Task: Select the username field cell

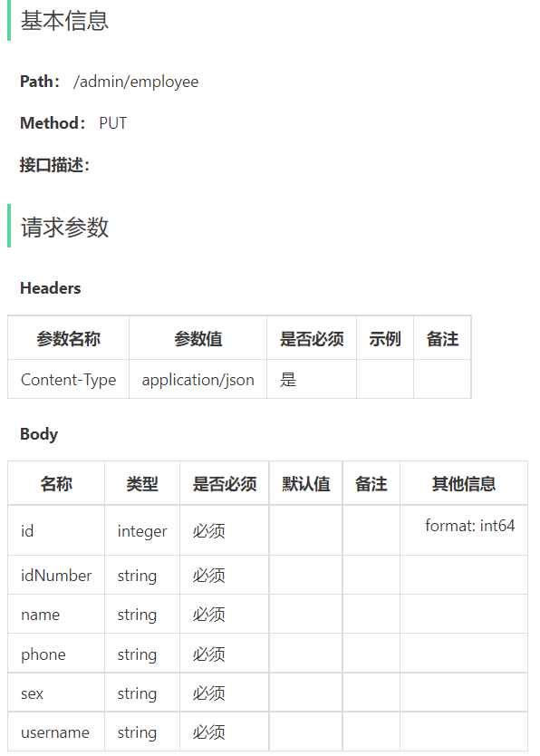Action: pyautogui.click(x=56, y=732)
